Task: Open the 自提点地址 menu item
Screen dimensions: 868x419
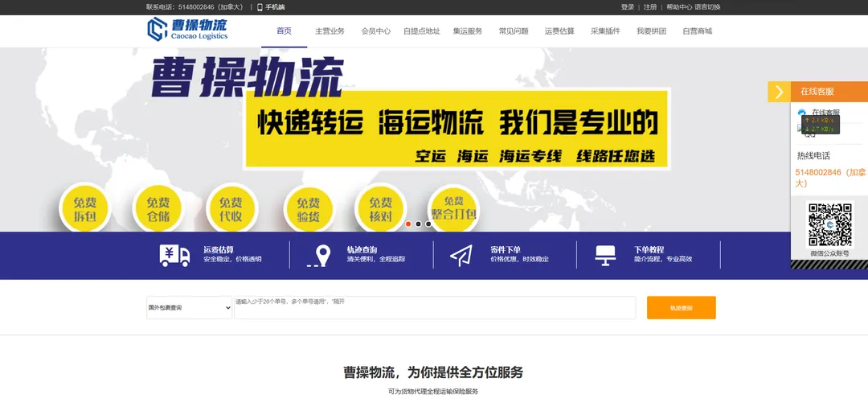Action: tap(422, 31)
